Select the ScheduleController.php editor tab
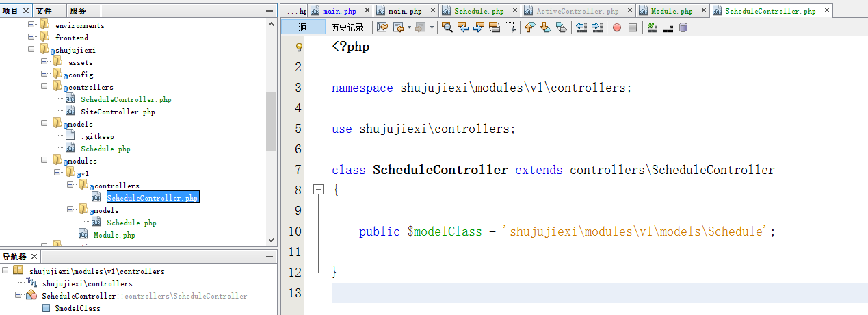This screenshot has height=315, width=868. pyautogui.click(x=770, y=11)
